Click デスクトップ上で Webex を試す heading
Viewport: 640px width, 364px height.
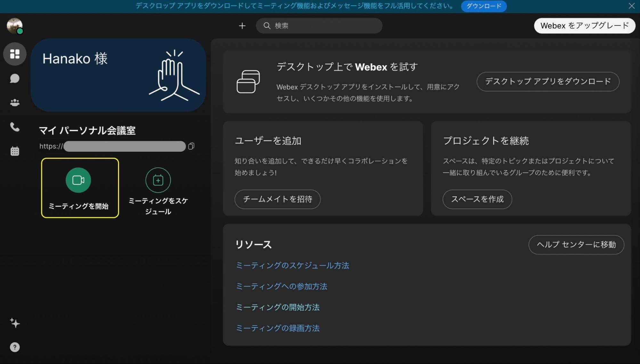click(347, 67)
